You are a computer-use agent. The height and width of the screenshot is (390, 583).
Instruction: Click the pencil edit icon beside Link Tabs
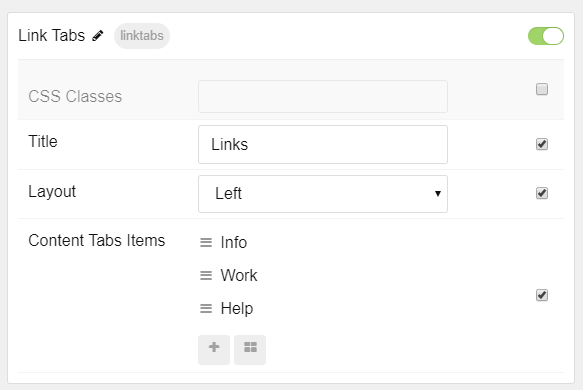point(98,36)
